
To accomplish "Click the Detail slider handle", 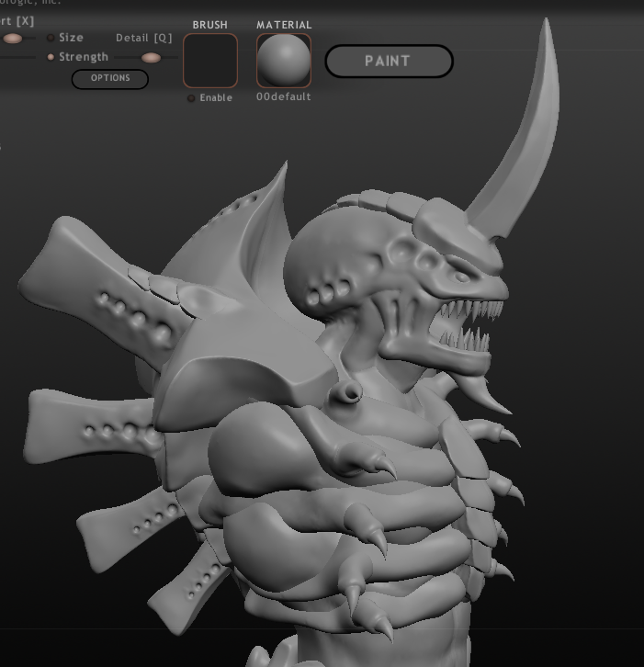I will tap(151, 58).
